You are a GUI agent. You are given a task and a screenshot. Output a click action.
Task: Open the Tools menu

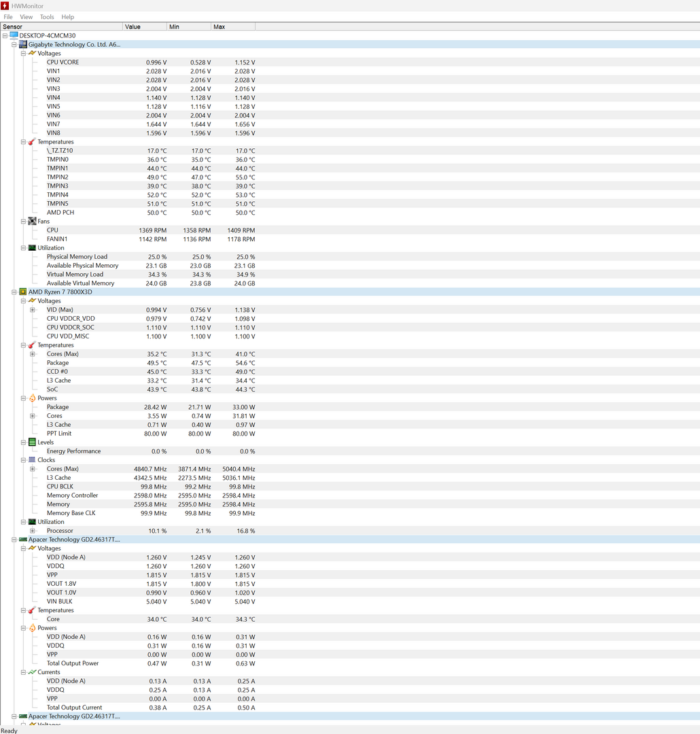point(47,17)
